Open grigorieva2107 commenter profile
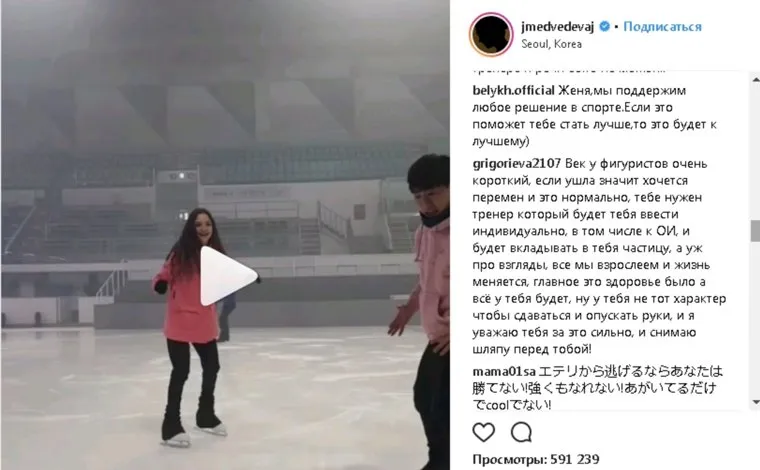760x470 pixels. click(x=517, y=164)
